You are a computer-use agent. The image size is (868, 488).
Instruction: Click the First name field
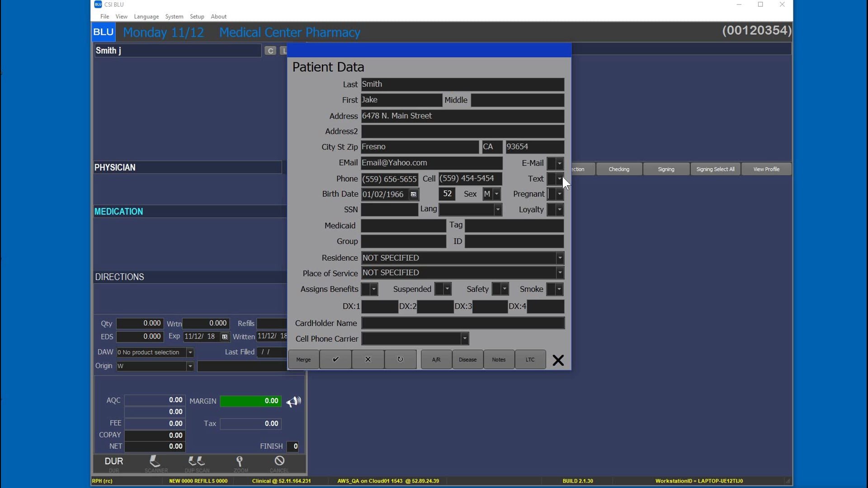pos(401,100)
